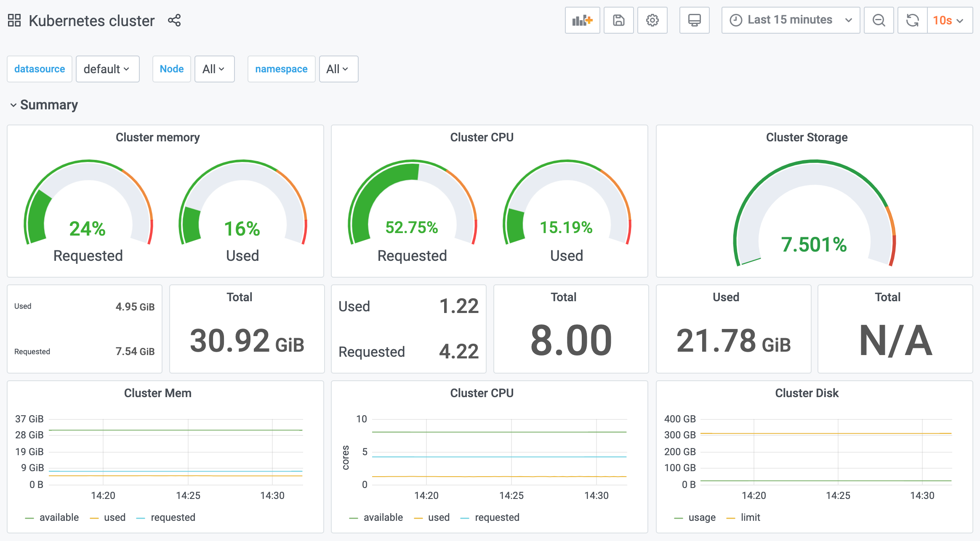
Task: Add a new panel to dashboard
Action: (582, 20)
